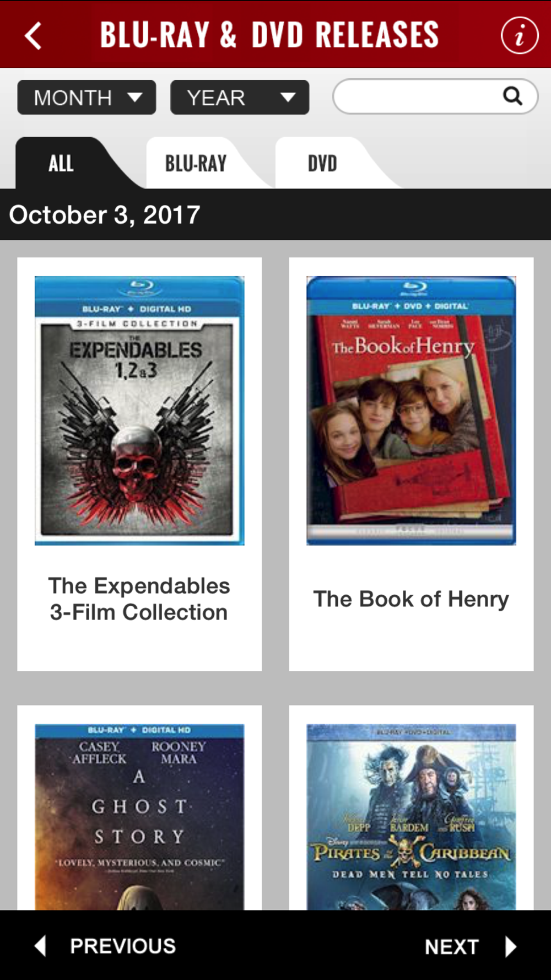
Task: Select the ALL tab
Action: coord(61,163)
